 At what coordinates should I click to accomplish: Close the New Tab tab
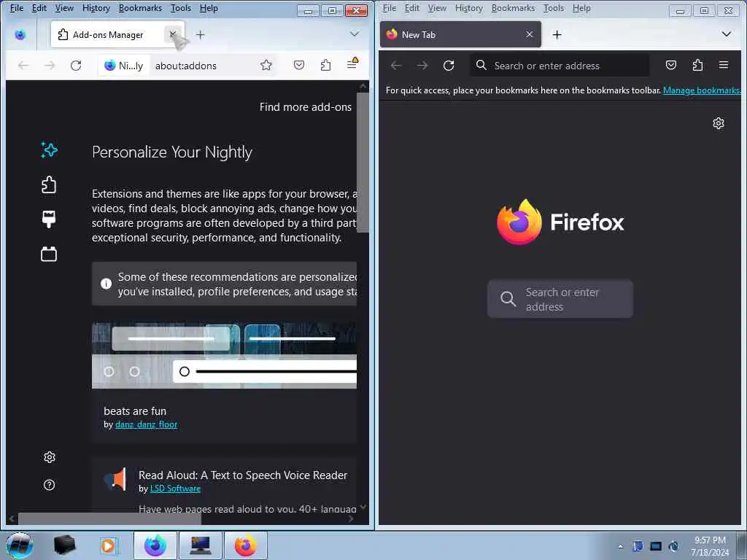[x=530, y=34]
